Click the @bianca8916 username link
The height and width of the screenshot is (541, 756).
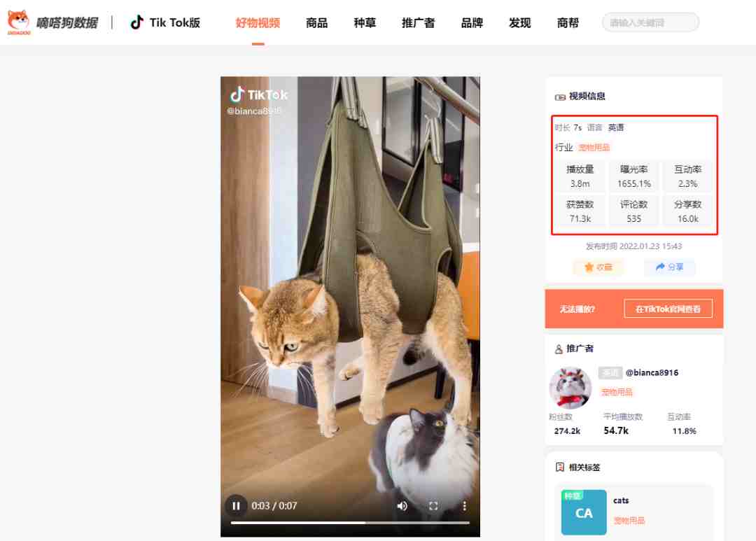652,373
